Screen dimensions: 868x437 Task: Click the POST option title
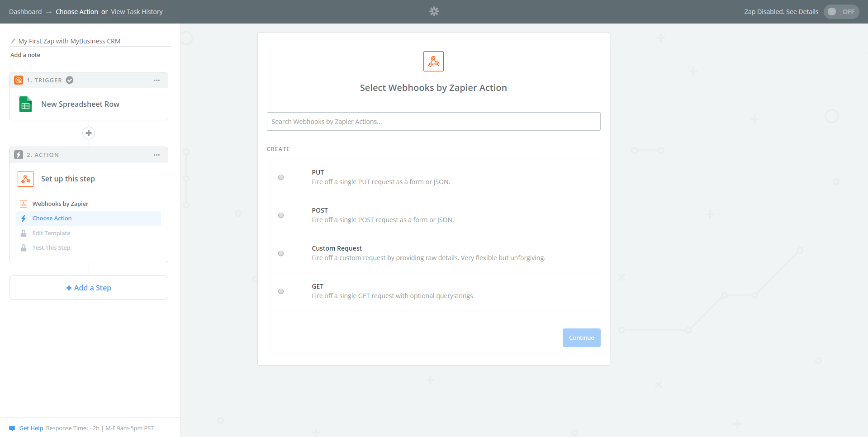320,210
